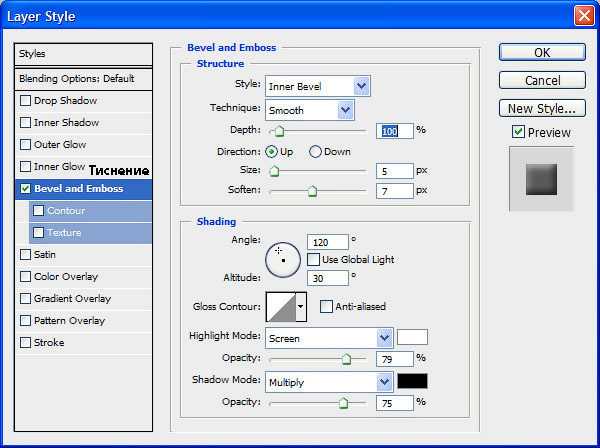Close the Layer Style dialog
Image resolution: width=600 pixels, height=448 pixels.
(x=584, y=16)
